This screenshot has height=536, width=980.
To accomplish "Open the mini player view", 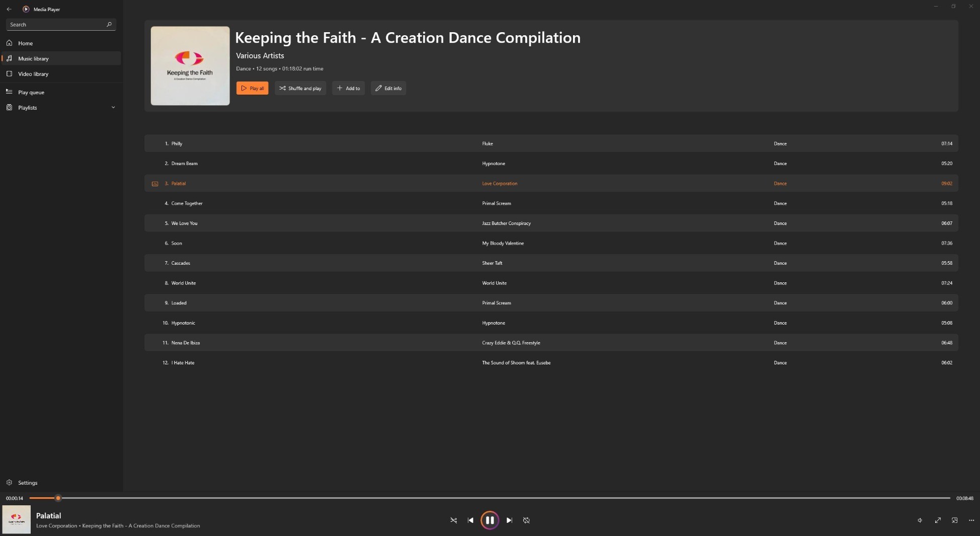I will pos(954,520).
